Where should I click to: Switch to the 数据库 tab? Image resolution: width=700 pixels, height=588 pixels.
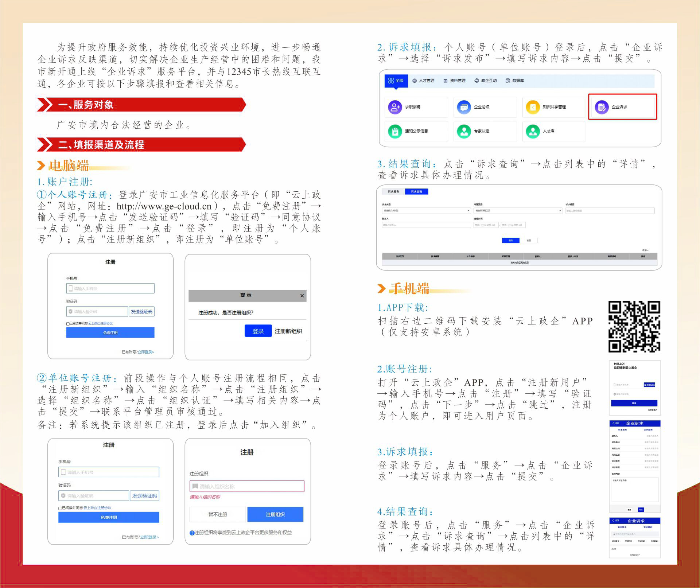coord(515,81)
